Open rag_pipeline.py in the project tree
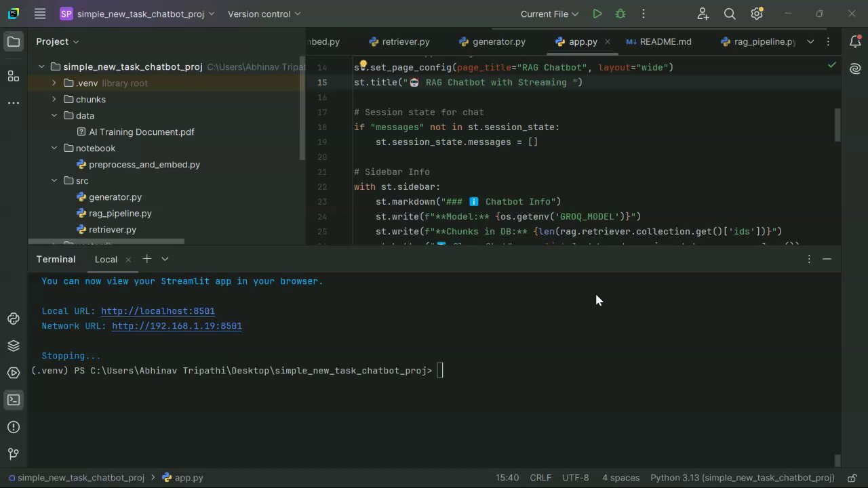The height and width of the screenshot is (488, 868). (120, 213)
